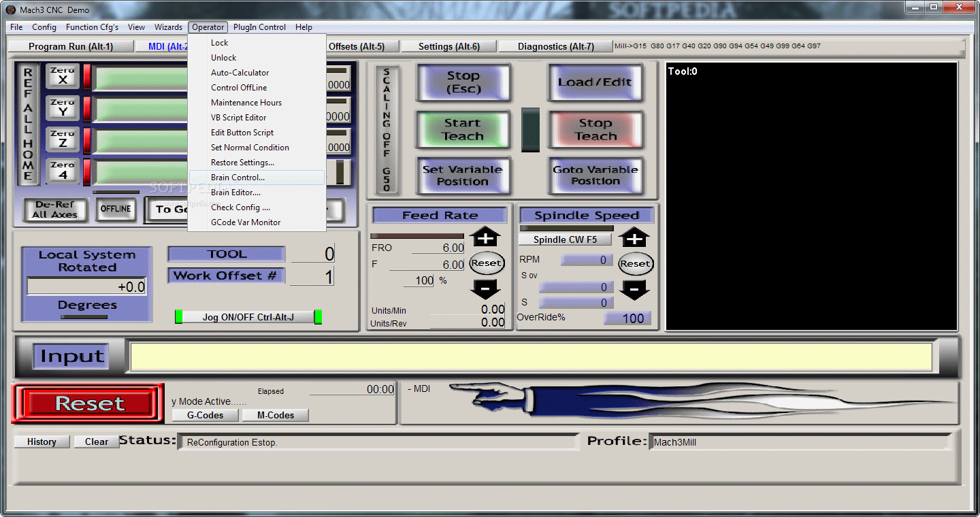Toggle Jog ON/OFF Ctrl-Alt-J

coord(248,317)
